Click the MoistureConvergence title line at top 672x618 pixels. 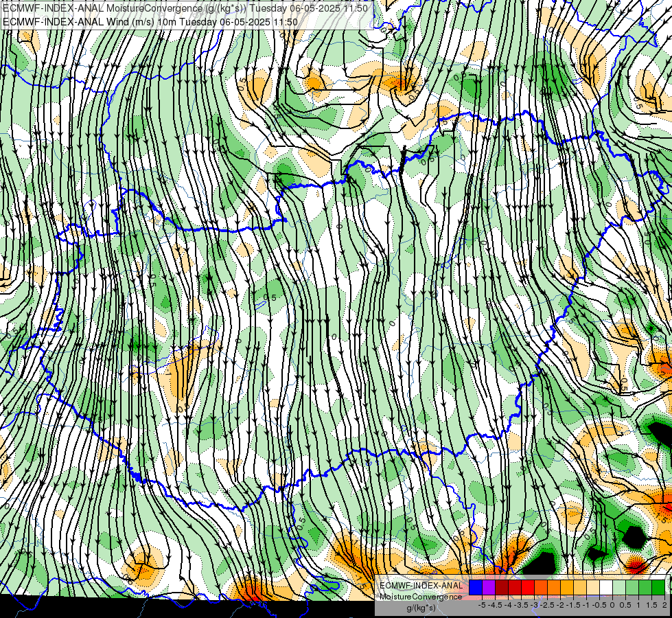pyautogui.click(x=185, y=8)
